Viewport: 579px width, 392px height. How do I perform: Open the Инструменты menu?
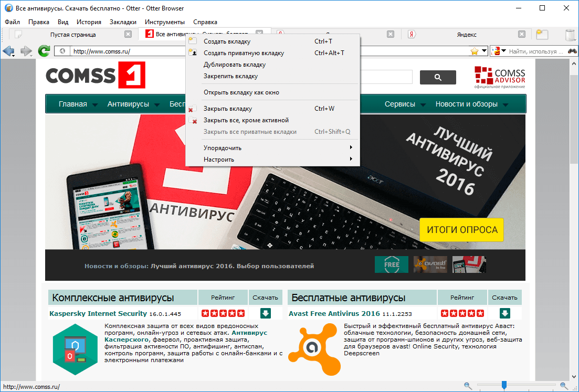click(165, 22)
